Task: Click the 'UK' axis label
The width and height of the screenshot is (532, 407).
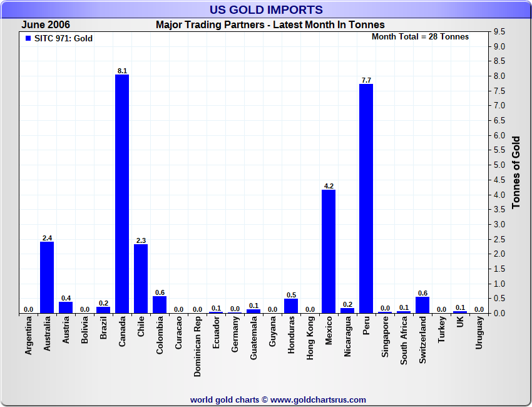Action: [460, 322]
